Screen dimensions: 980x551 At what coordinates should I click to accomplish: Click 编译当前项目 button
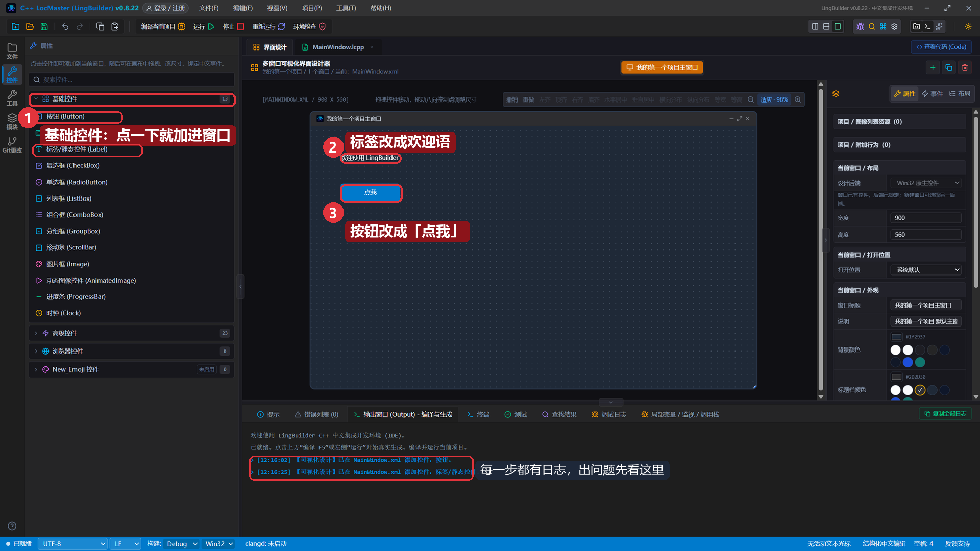[x=163, y=27]
